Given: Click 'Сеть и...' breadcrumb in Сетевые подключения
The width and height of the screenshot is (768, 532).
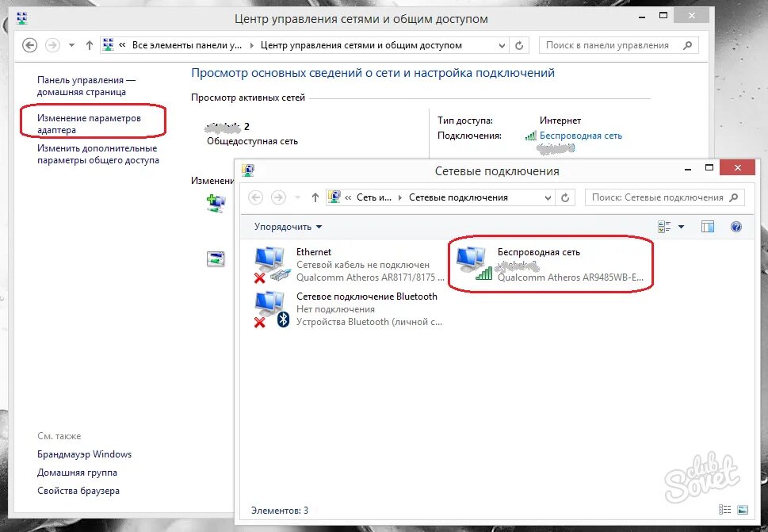Looking at the screenshot, I should [374, 197].
